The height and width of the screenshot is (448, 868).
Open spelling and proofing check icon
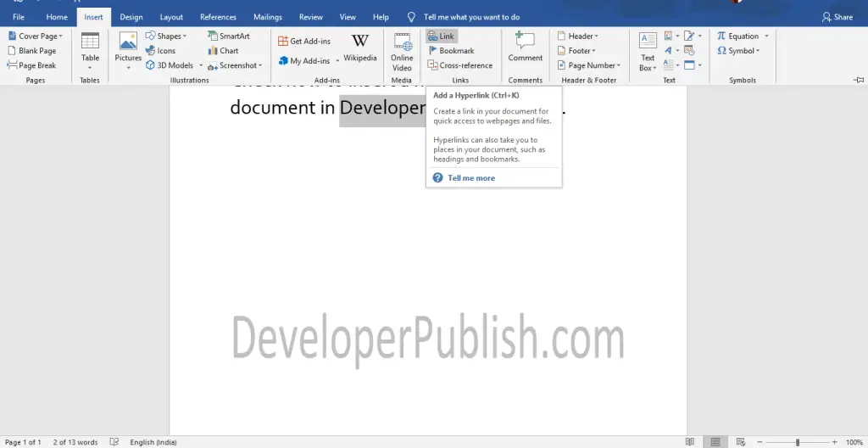click(114, 442)
